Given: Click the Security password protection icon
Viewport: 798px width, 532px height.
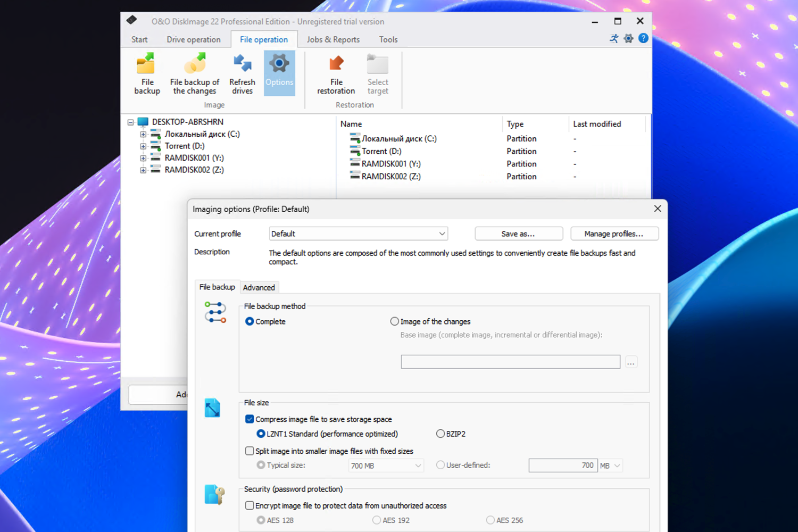Looking at the screenshot, I should 214,495.
